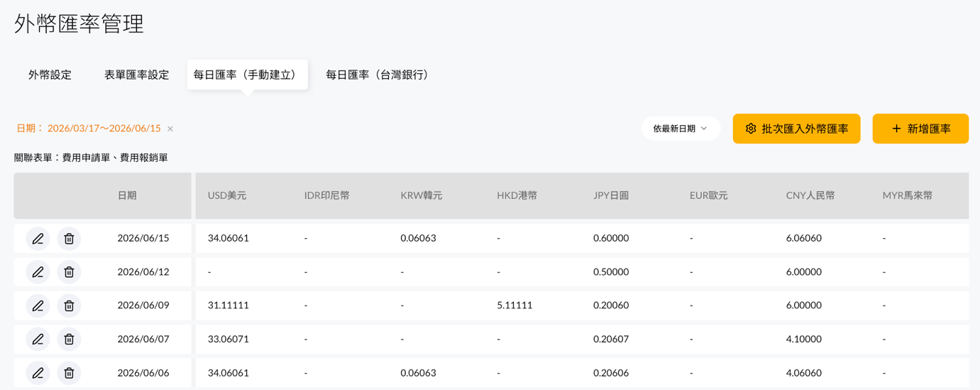
Task: Click the USD美元 column header
Action: click(x=227, y=195)
